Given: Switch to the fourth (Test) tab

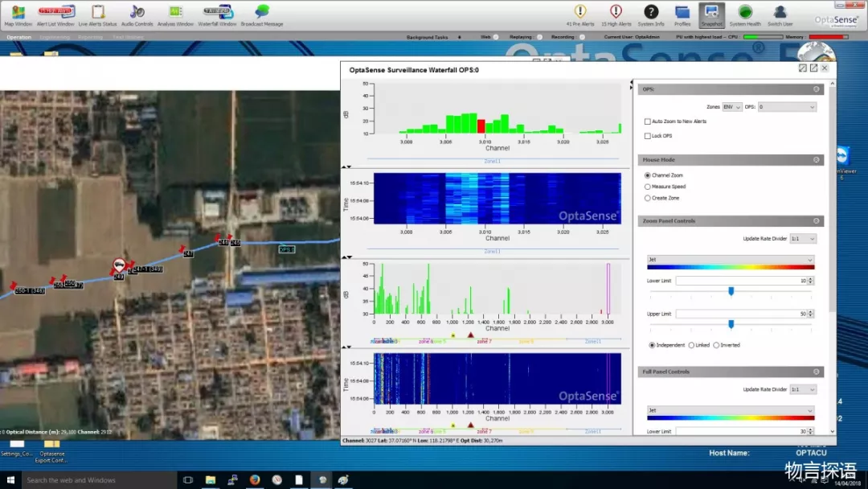Looking at the screenshot, I should (128, 37).
